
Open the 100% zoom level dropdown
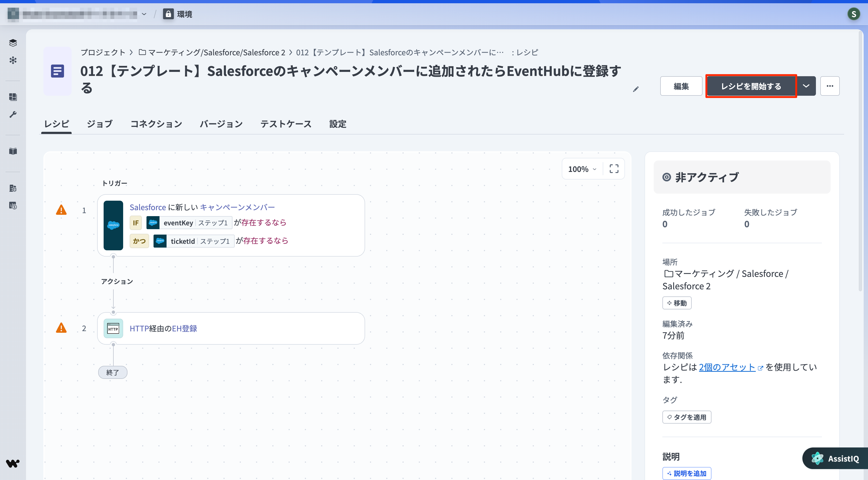pos(582,169)
